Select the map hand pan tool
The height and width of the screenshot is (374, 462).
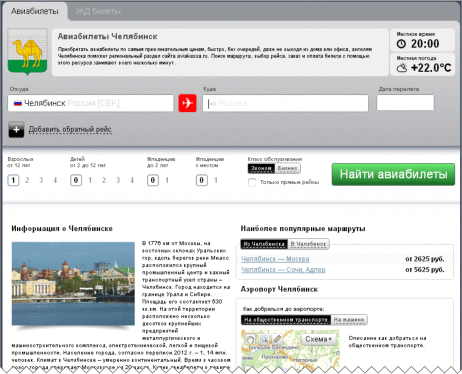pos(250,340)
